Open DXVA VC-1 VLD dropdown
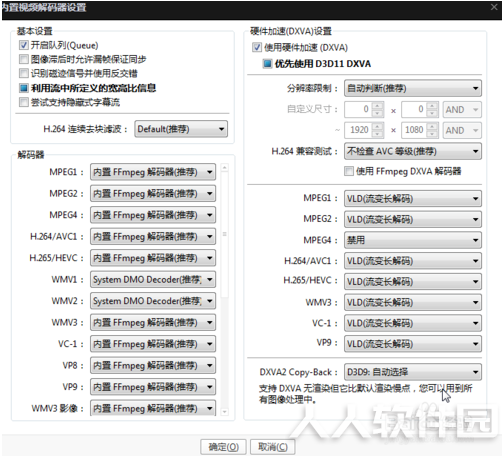This screenshot has width=503, height=456. click(x=413, y=323)
